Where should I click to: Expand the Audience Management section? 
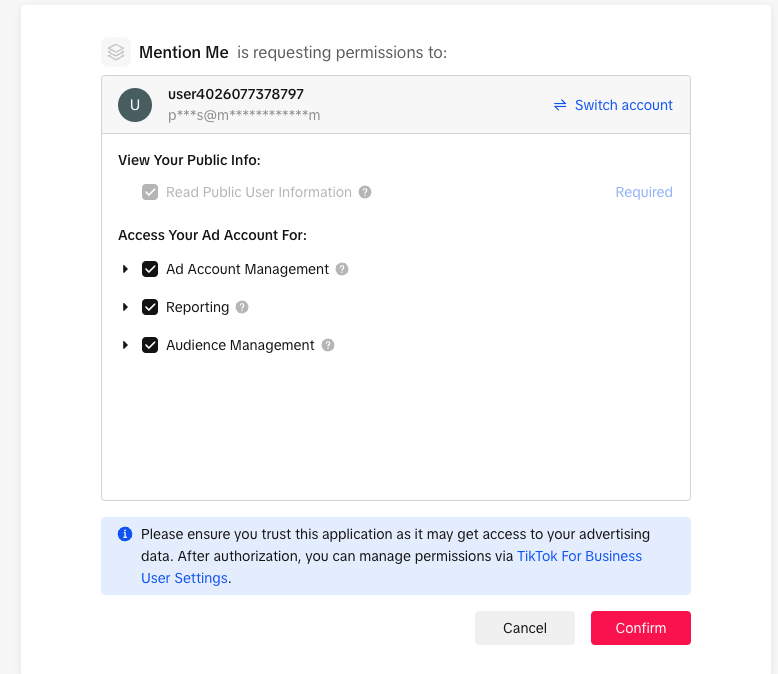125,345
